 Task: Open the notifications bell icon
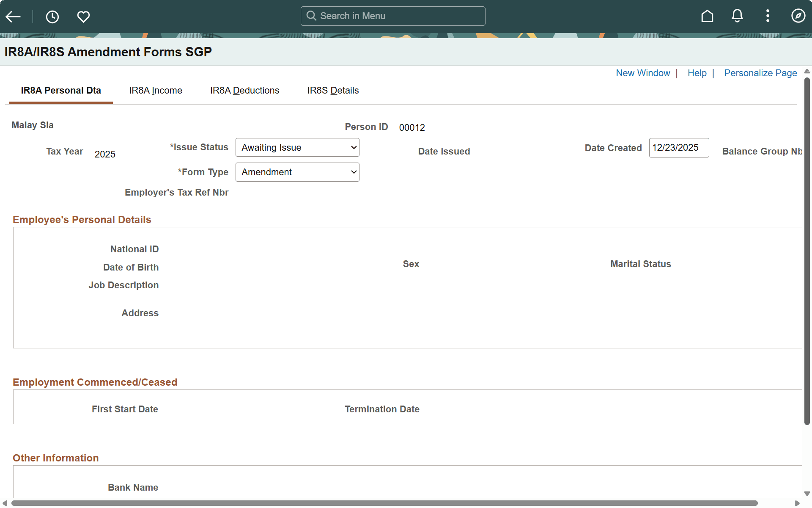(x=737, y=16)
